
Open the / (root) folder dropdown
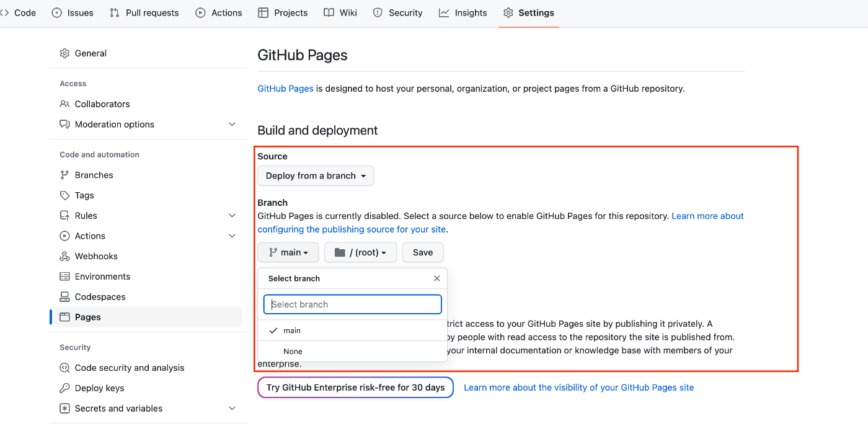point(360,252)
